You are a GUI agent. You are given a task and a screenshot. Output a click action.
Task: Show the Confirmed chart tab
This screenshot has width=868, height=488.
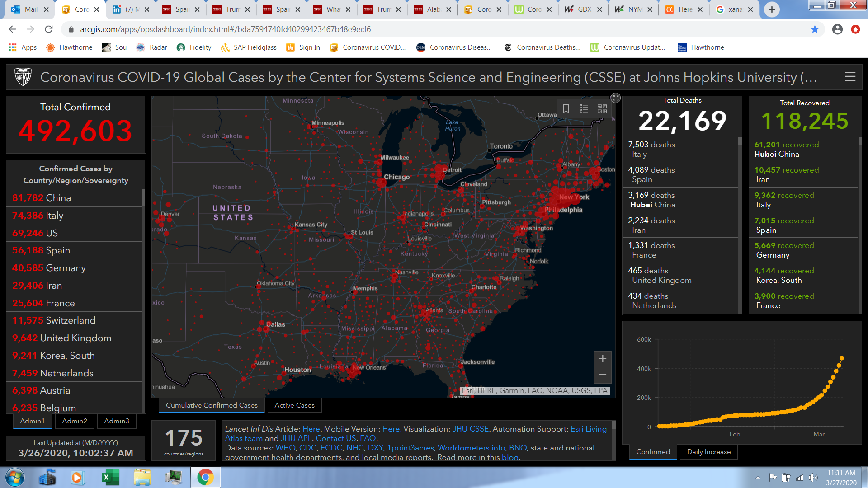(x=653, y=452)
